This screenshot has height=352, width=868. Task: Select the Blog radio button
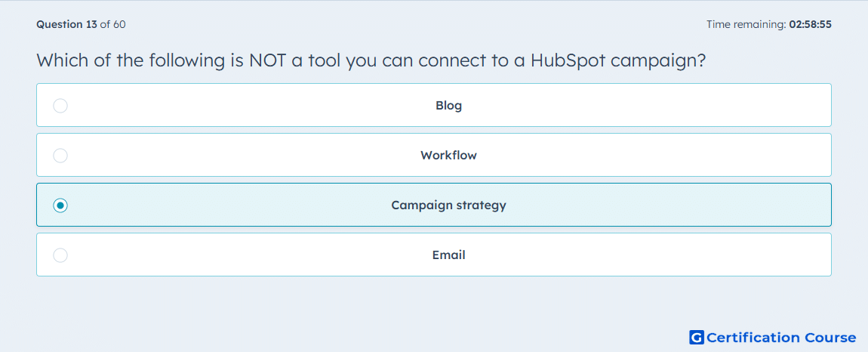[x=60, y=105]
